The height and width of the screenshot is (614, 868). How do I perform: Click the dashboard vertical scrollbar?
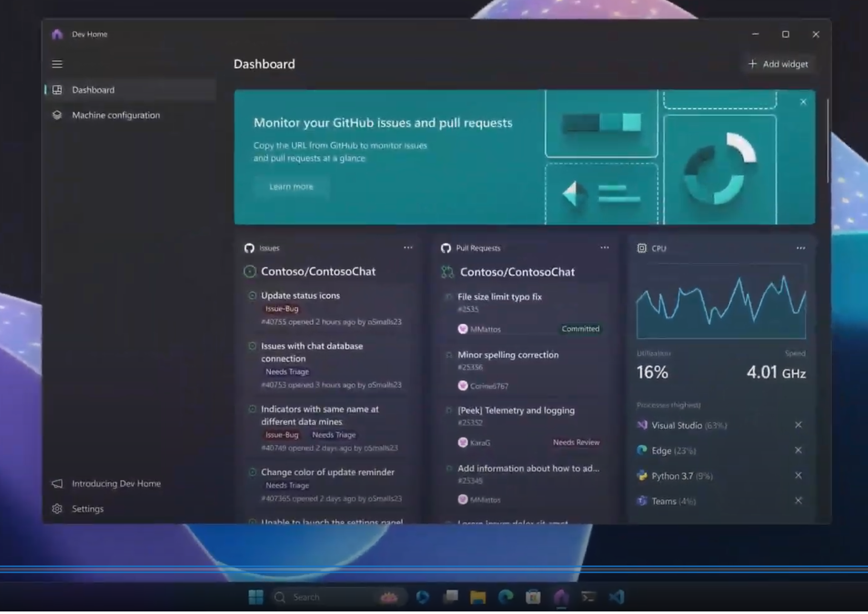(x=828, y=141)
